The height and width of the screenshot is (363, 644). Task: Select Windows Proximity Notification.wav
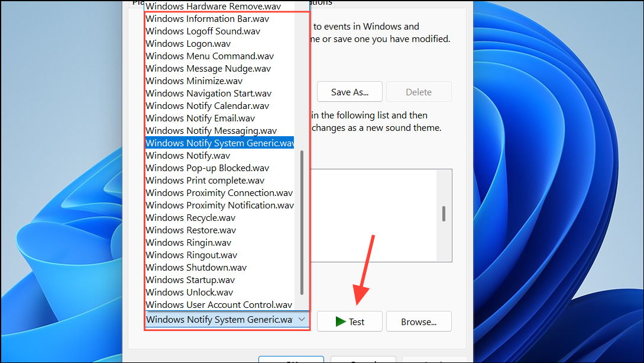[x=220, y=205]
